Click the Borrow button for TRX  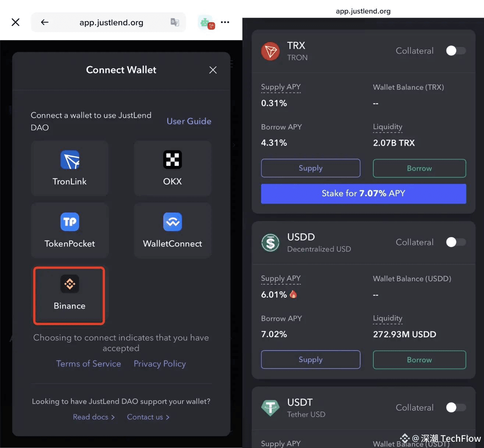(x=420, y=168)
